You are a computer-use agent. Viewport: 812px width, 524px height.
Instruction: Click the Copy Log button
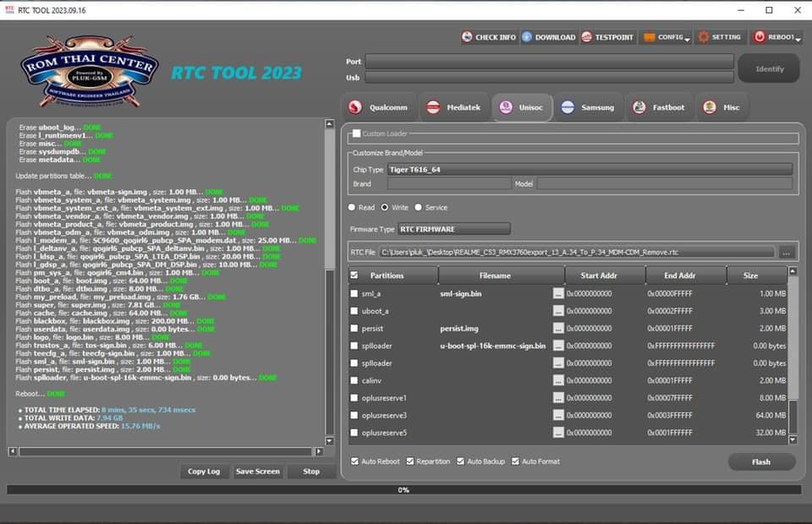coord(204,472)
